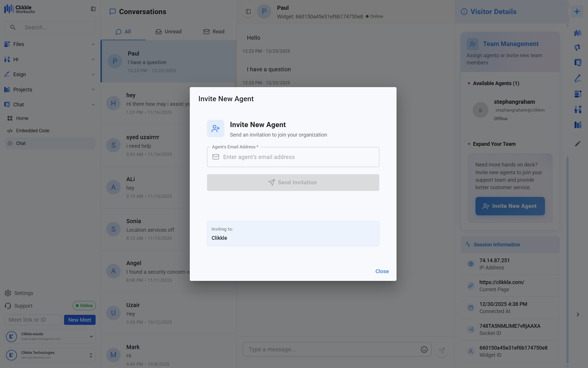Screen dimensions: 588x368
Task: Switch to the Unread conversations tab
Action: [x=169, y=32]
